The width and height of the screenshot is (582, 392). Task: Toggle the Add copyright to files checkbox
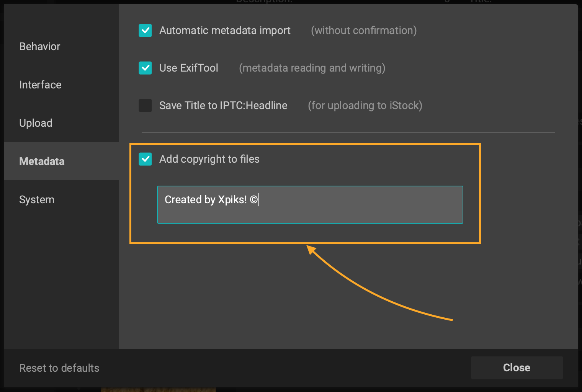click(x=145, y=159)
